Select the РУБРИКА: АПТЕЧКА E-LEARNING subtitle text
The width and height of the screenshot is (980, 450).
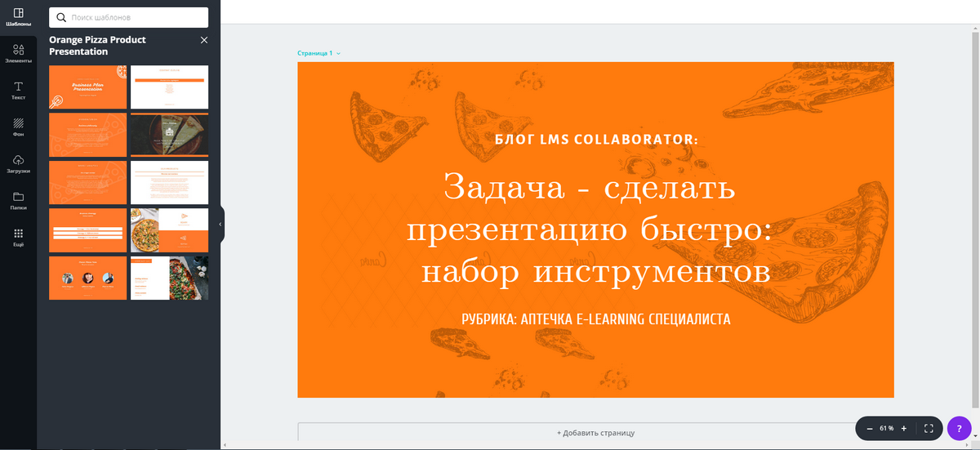coord(595,319)
